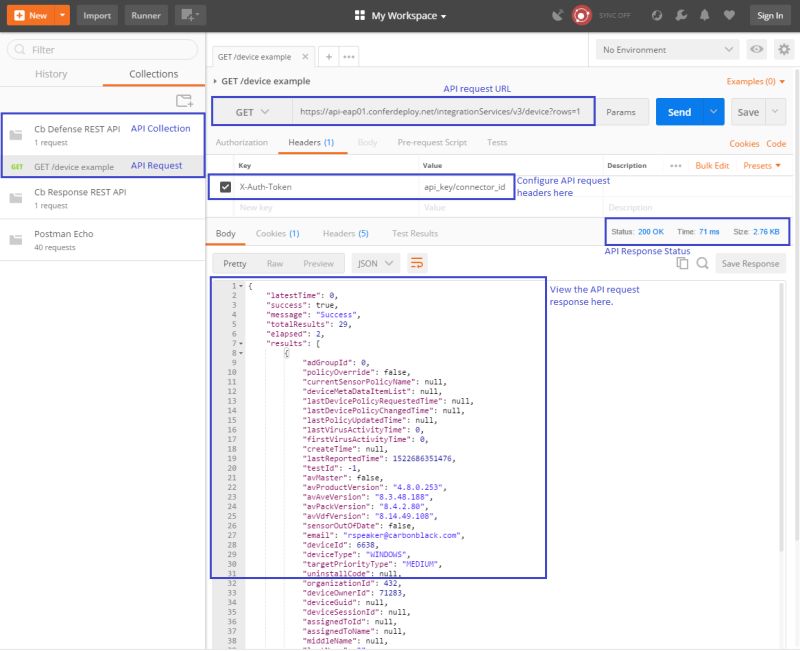The image size is (800, 651).
Task: Expand the Send button dropdown arrow
Action: tap(712, 113)
